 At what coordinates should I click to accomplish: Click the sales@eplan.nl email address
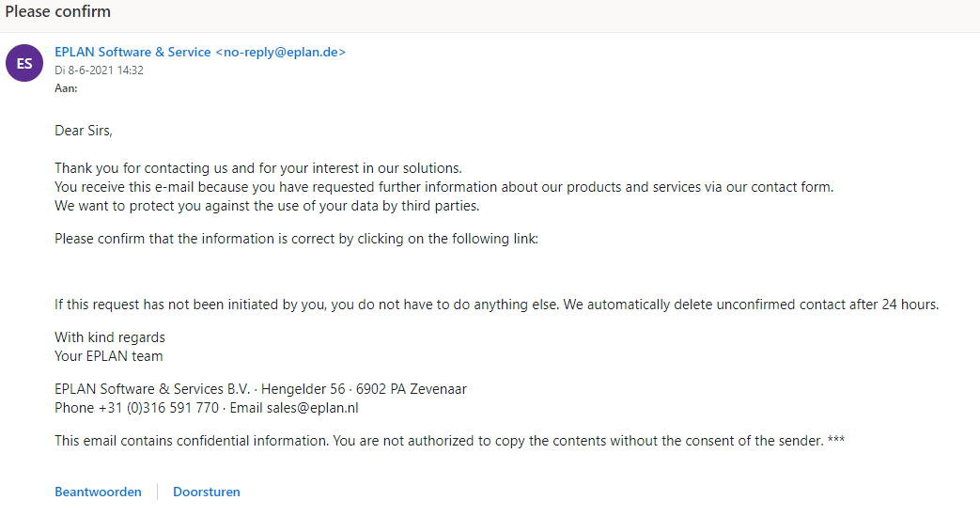tap(313, 408)
